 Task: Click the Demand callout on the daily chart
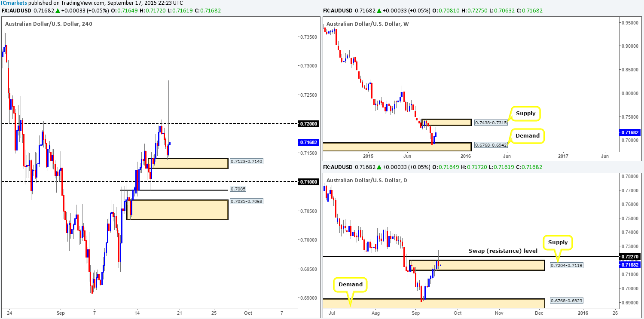[x=351, y=284]
